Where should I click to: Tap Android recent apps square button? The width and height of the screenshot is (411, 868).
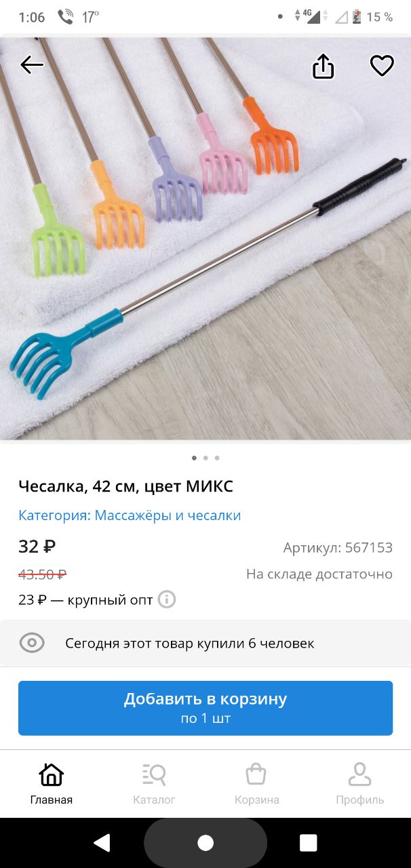coord(309,843)
